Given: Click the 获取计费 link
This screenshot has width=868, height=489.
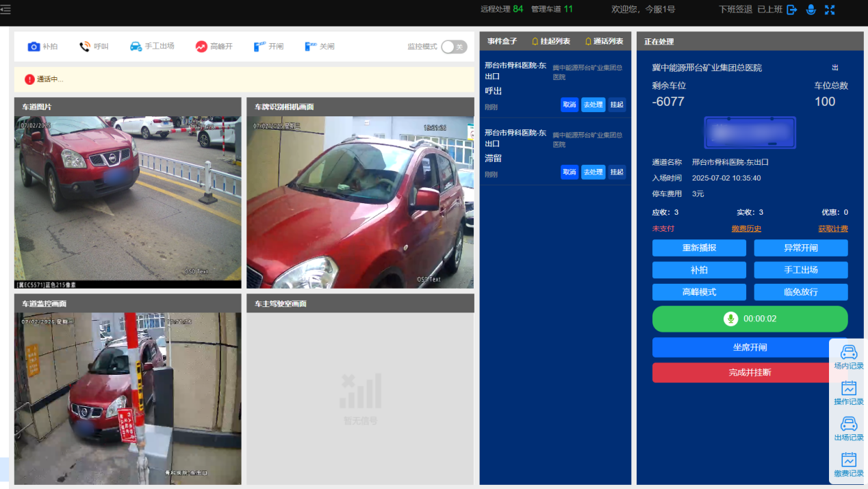Looking at the screenshot, I should tap(832, 229).
